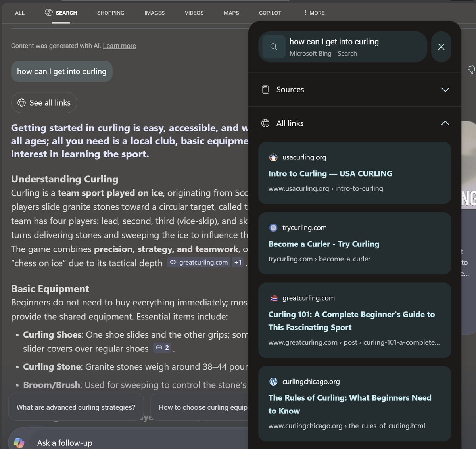The image size is (476, 449).
Task: Click the +1 citation badge
Action: point(238,262)
